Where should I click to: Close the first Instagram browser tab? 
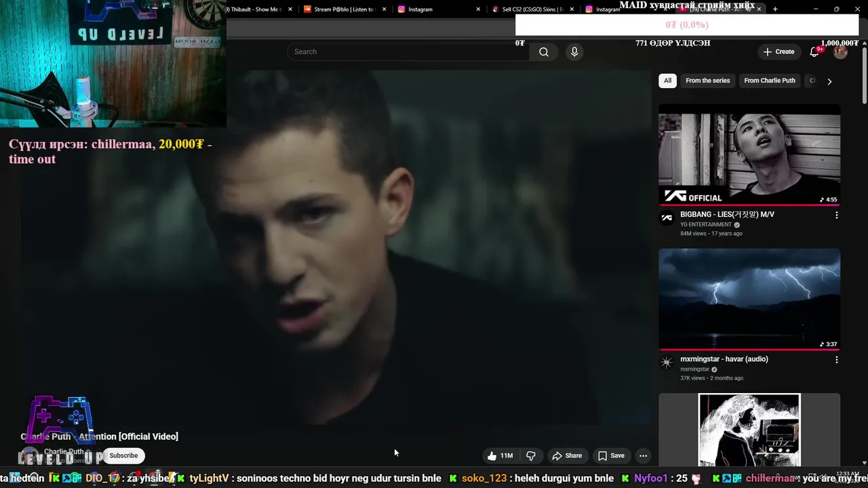[478, 9]
